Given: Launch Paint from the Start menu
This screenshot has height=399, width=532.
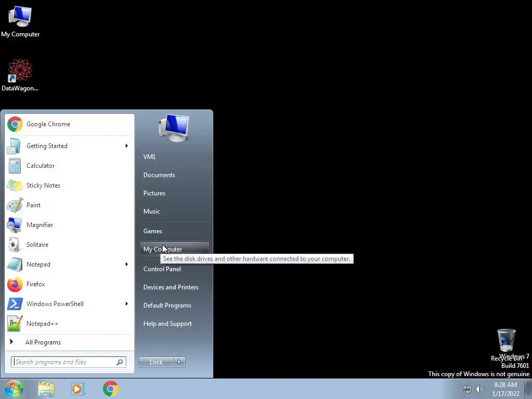Looking at the screenshot, I should click(x=70, y=205).
